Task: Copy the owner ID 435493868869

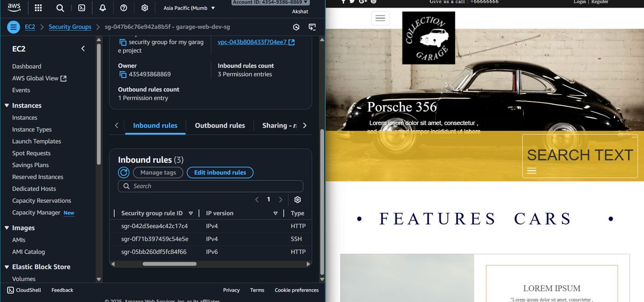Action: (122, 75)
